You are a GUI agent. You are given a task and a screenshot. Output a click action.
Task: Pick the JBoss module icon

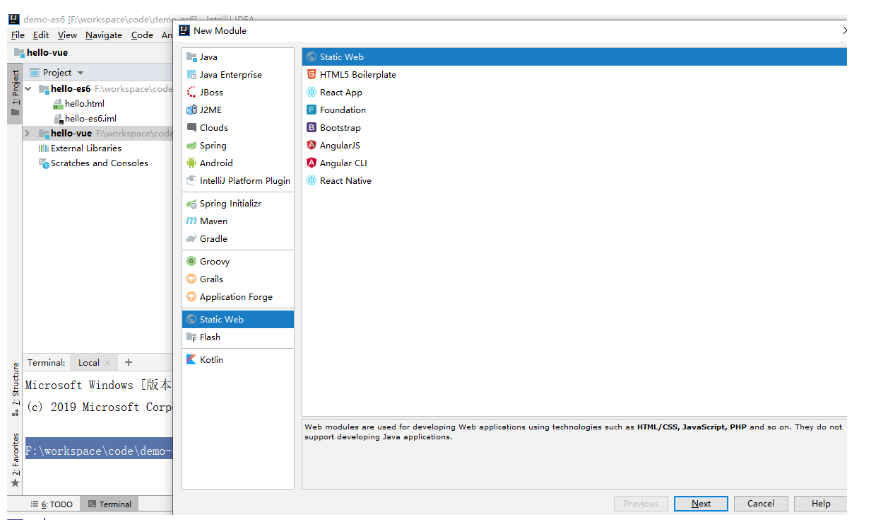(191, 92)
